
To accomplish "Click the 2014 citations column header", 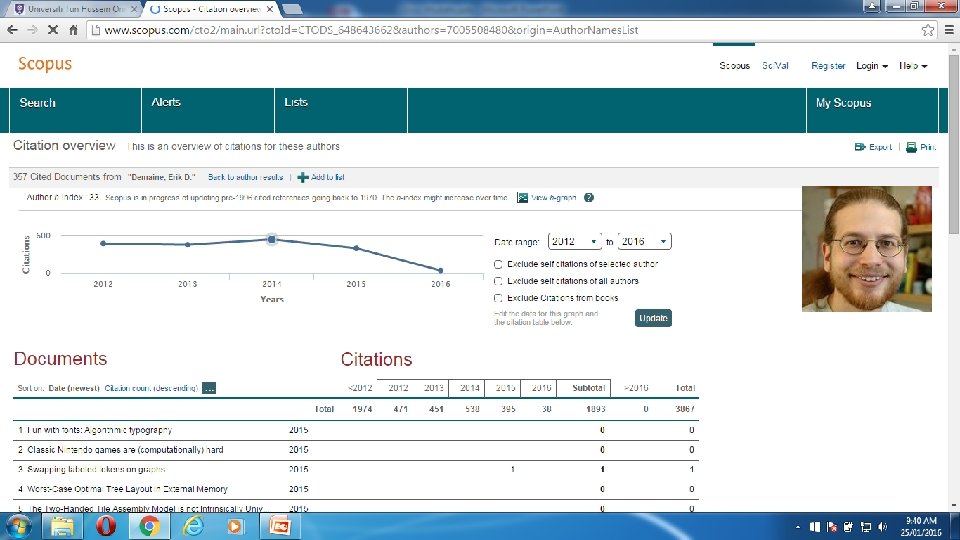I will [470, 388].
